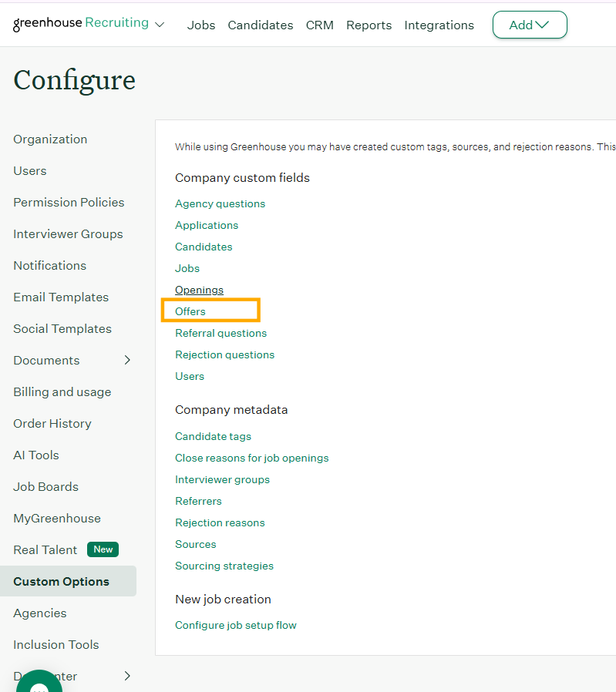Open Notifications settings in the sidebar
The height and width of the screenshot is (692, 616).
click(50, 266)
